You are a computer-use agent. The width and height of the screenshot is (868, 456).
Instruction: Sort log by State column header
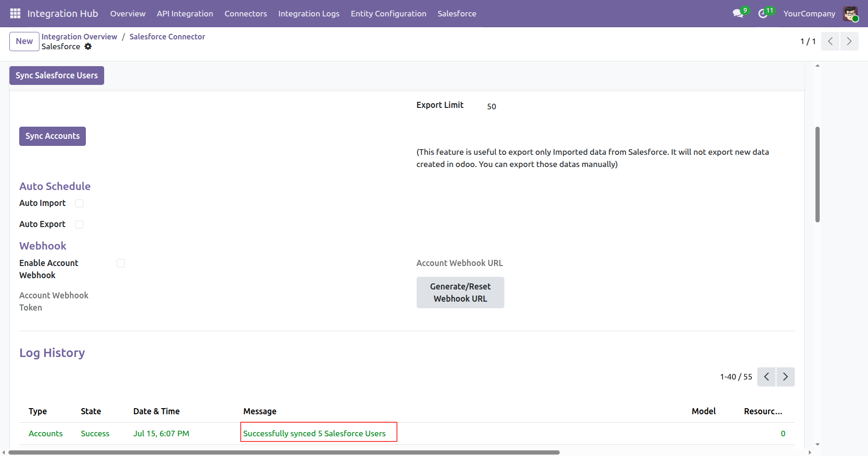pyautogui.click(x=91, y=411)
